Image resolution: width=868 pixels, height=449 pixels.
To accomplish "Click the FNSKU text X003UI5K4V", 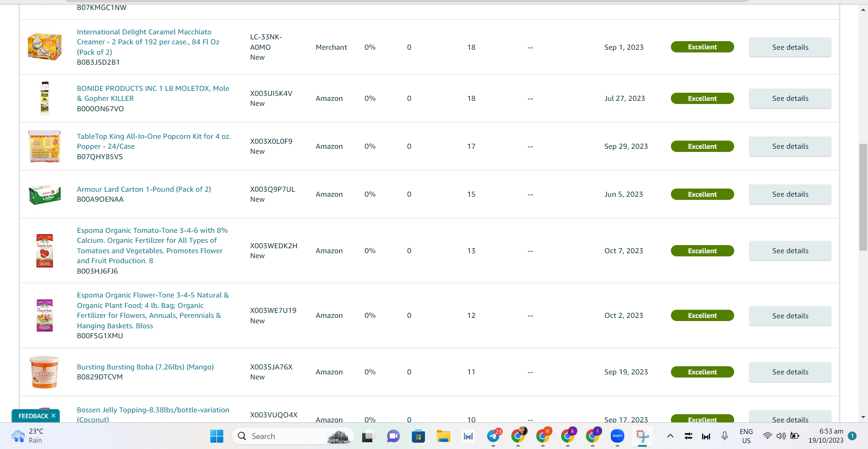I will pyautogui.click(x=271, y=93).
